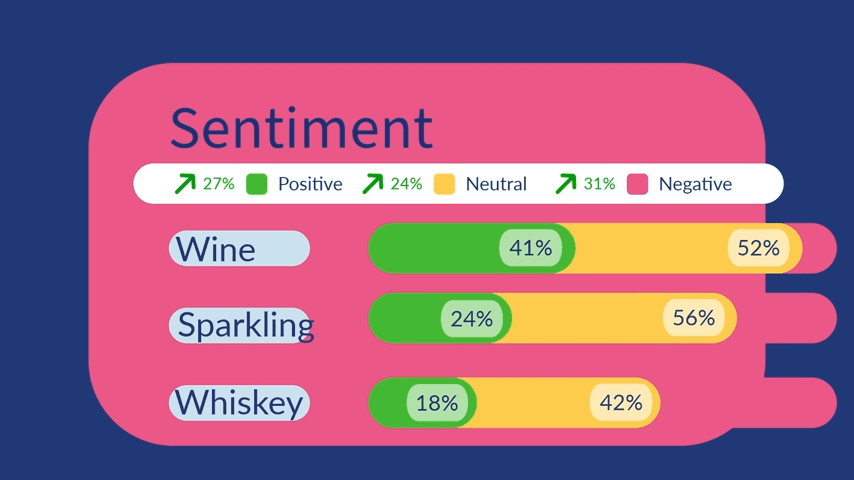Select the green Positive legend swatch
This screenshot has height=480, width=854.
(x=257, y=184)
